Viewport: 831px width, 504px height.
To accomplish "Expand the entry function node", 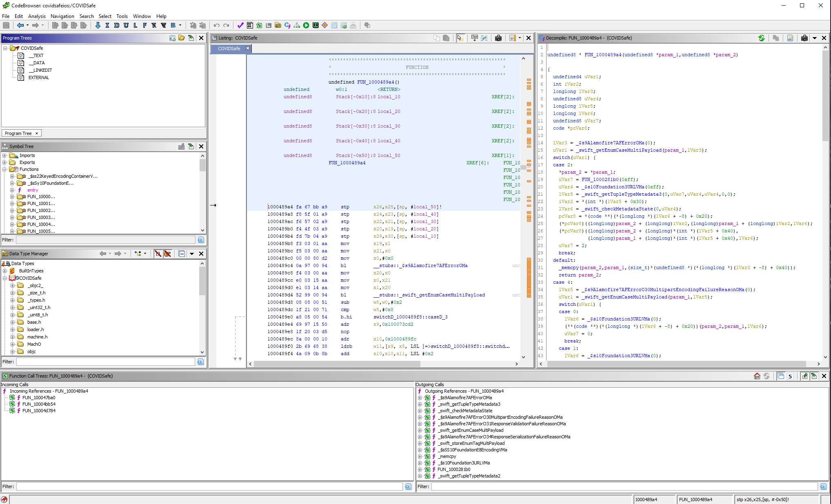I will pos(12,190).
